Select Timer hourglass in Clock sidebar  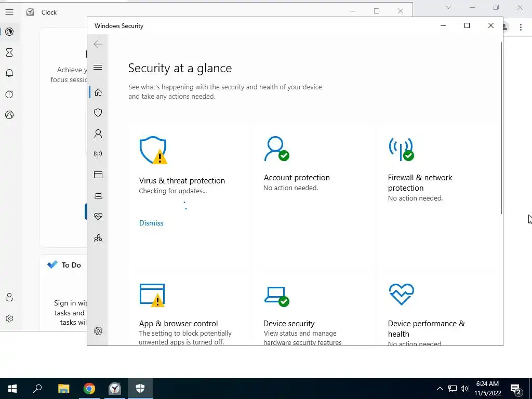(9, 52)
